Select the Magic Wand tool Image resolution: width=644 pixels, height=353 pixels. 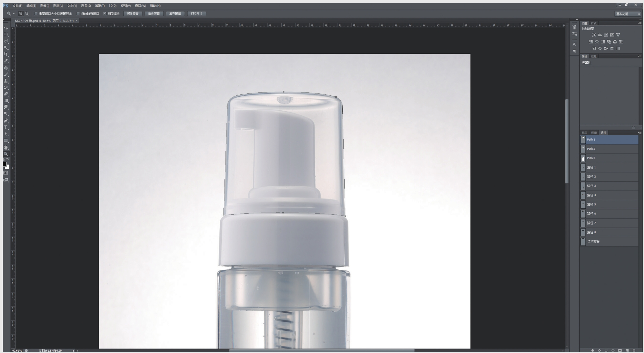(6, 48)
